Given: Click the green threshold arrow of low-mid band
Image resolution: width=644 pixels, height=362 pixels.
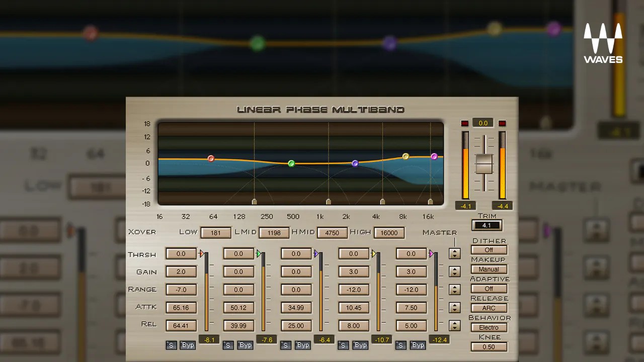Looking at the screenshot, I should tap(259, 254).
